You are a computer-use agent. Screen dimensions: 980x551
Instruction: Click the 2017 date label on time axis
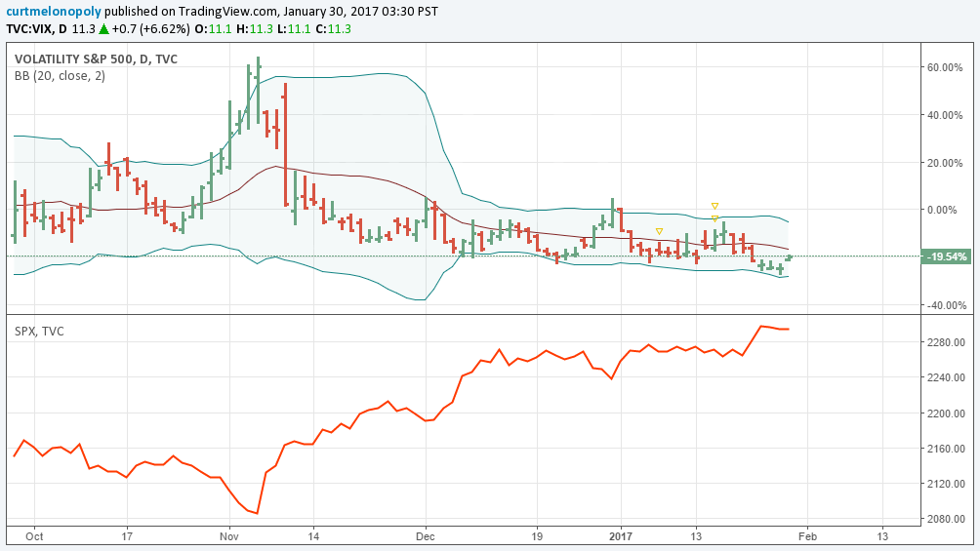tap(621, 536)
